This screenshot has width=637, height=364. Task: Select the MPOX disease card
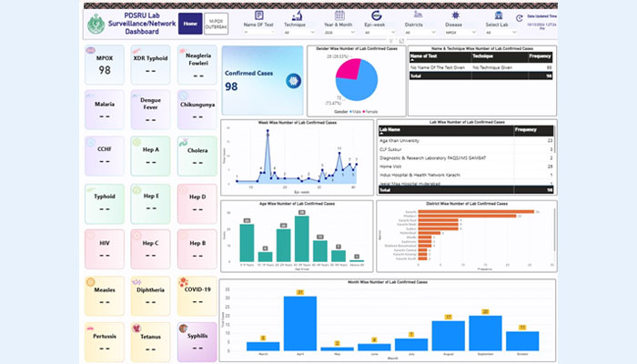[x=105, y=65]
